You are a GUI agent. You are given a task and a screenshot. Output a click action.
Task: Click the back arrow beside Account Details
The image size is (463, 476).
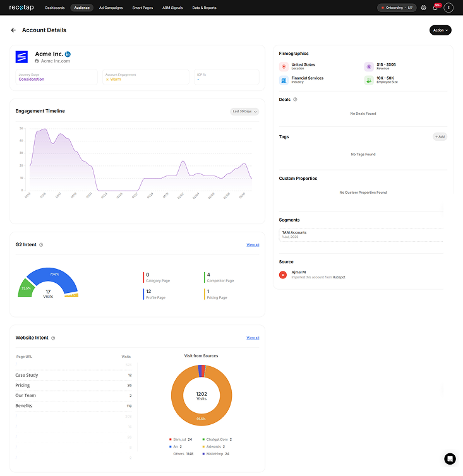click(x=13, y=30)
